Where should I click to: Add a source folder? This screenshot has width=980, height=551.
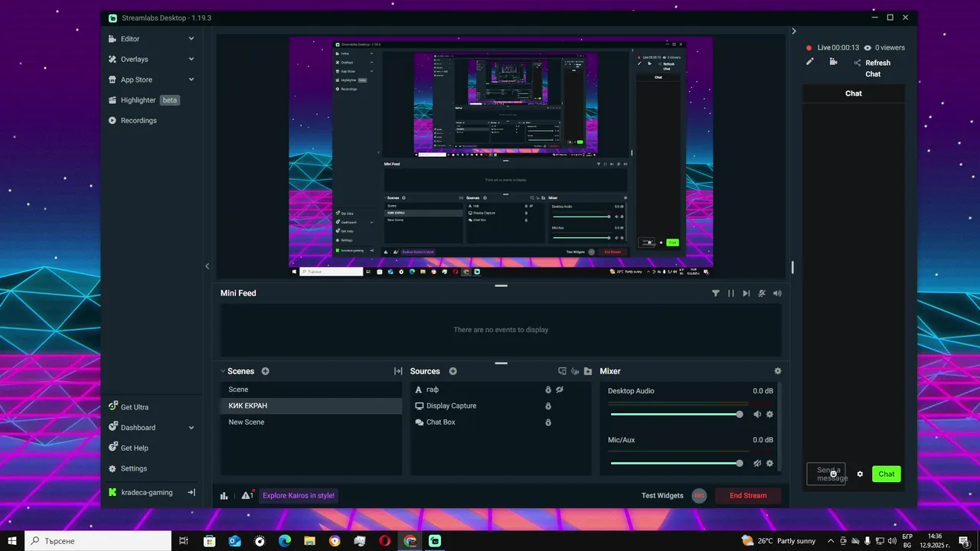coord(587,371)
